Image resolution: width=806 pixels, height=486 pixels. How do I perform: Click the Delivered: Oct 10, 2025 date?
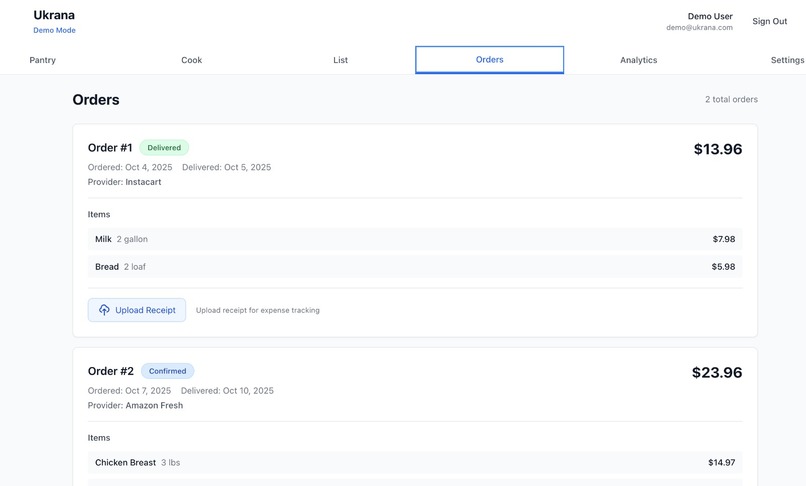click(227, 391)
